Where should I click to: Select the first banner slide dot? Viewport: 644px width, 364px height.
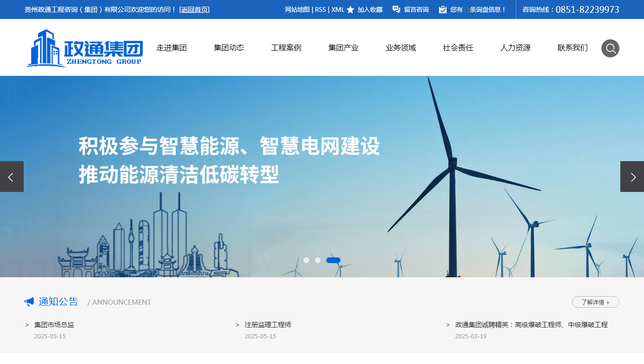pyautogui.click(x=306, y=260)
